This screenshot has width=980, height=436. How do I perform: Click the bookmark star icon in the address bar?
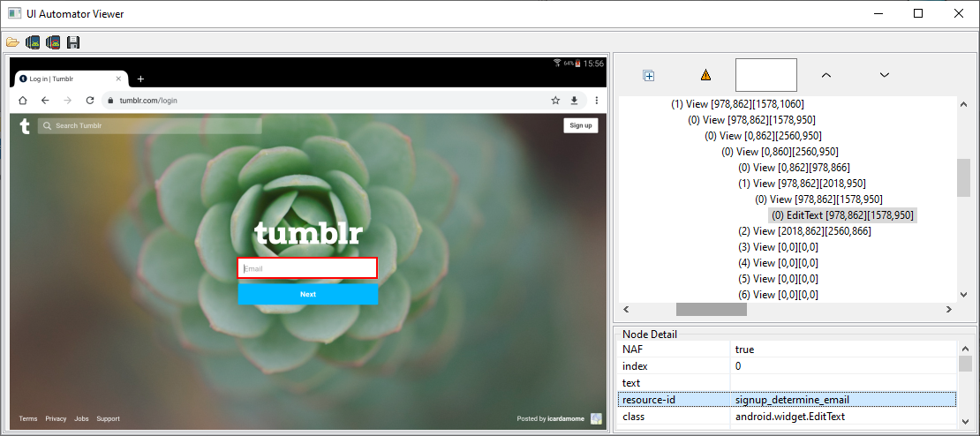coord(555,101)
